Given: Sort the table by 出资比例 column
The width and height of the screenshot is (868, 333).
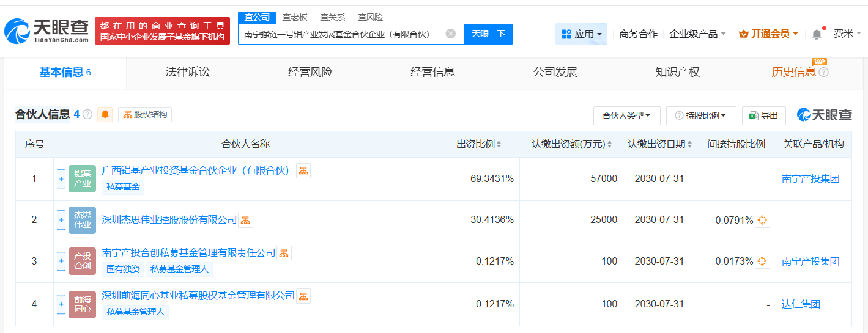Looking at the screenshot, I should point(478,145).
